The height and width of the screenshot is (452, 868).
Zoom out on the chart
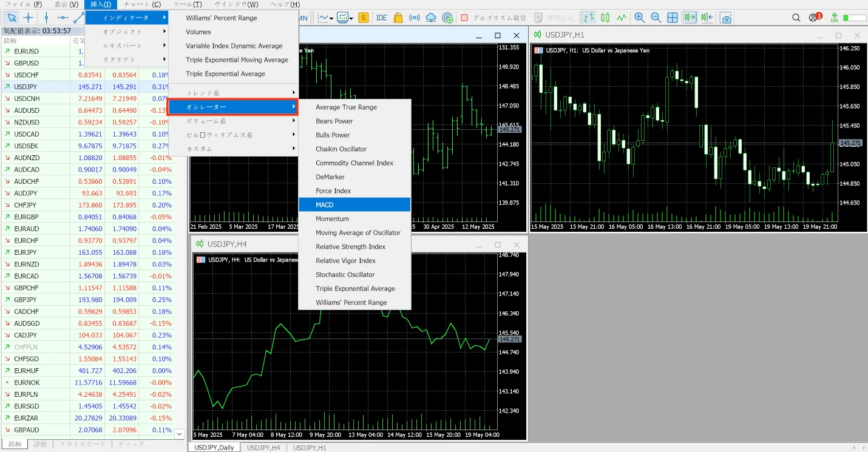click(656, 18)
